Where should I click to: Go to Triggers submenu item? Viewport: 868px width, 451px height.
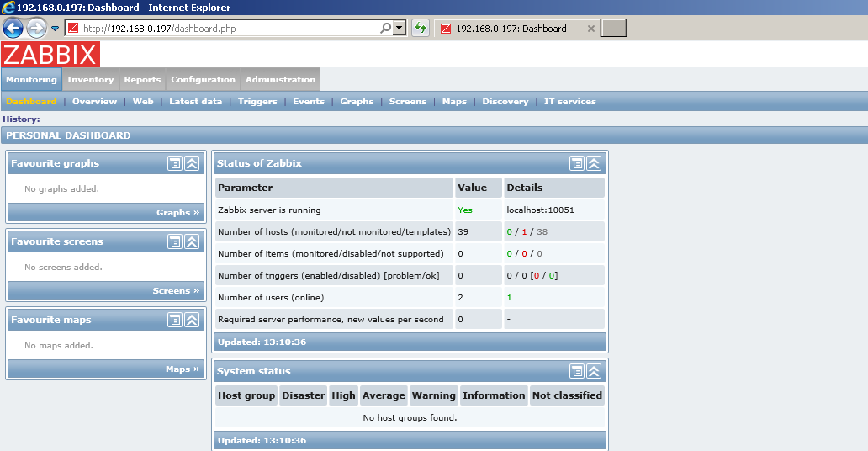click(x=257, y=102)
